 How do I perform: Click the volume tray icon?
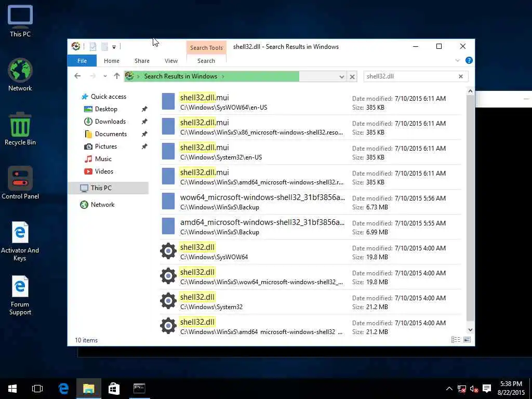pos(474,389)
